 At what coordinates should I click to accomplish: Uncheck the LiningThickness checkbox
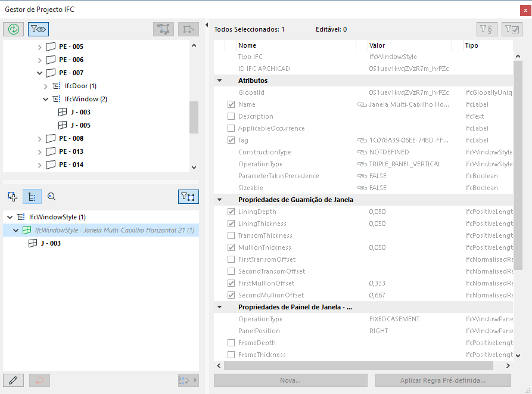[x=231, y=224]
